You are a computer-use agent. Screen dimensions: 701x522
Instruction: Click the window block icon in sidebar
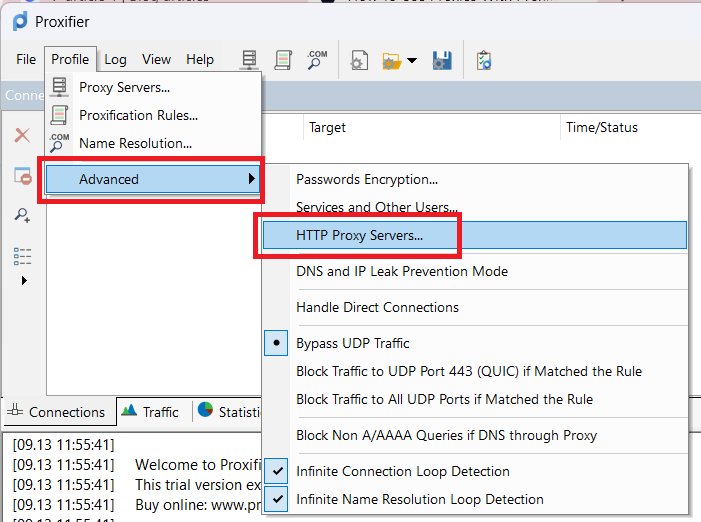22,176
